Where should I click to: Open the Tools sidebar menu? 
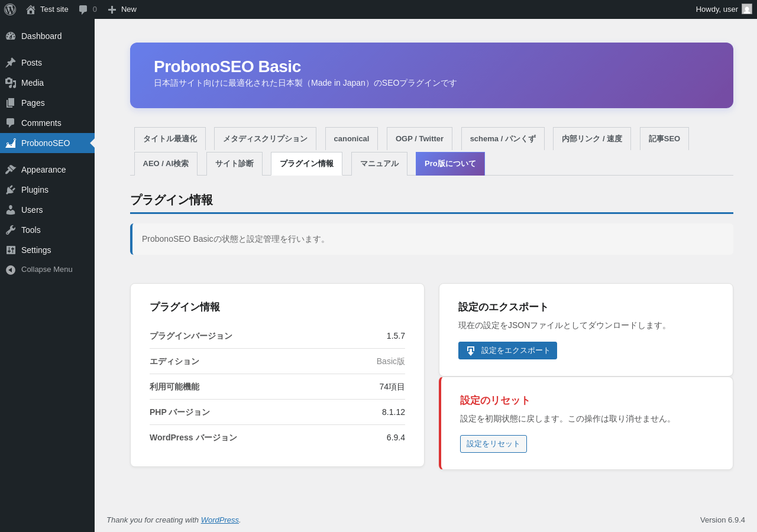pyautogui.click(x=31, y=230)
